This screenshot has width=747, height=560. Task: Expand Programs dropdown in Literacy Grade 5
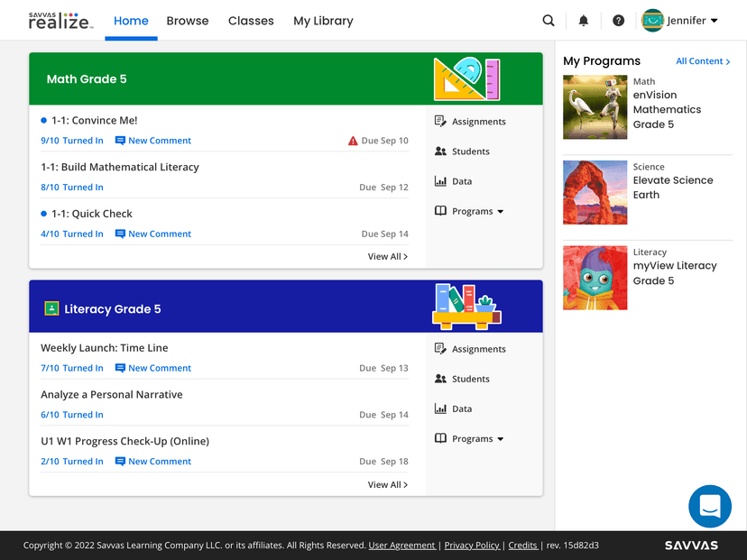pyautogui.click(x=477, y=439)
